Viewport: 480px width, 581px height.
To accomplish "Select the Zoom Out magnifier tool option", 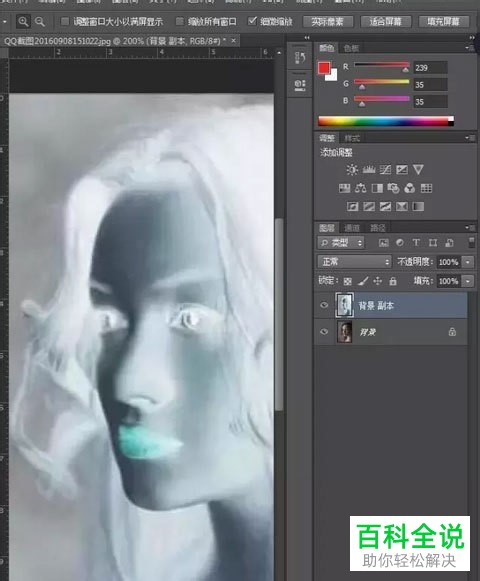I will [x=40, y=22].
